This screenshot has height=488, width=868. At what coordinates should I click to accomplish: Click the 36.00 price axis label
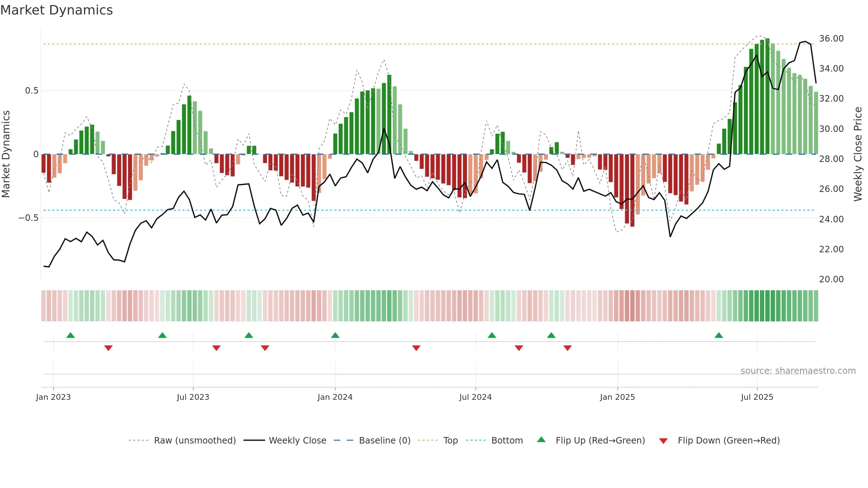[831, 38]
